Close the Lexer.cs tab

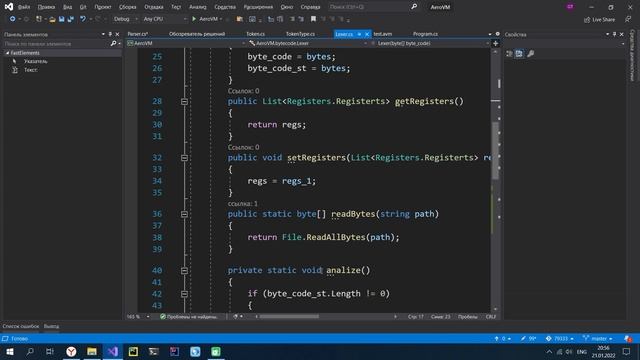click(367, 34)
